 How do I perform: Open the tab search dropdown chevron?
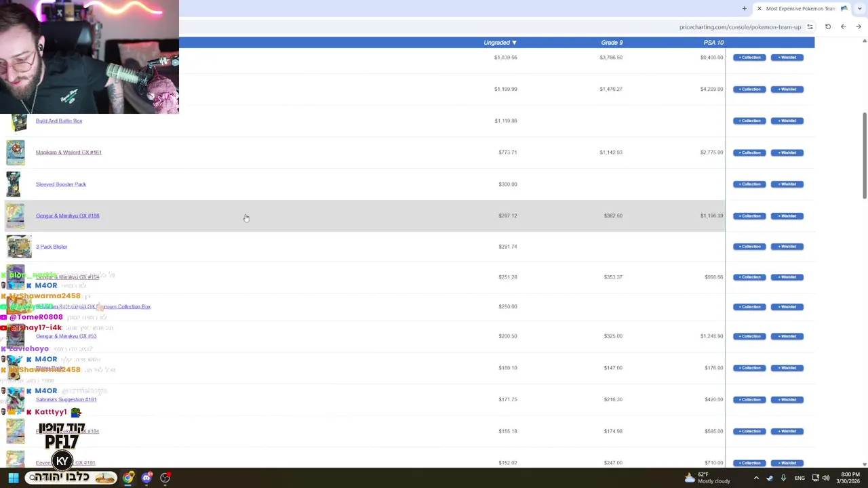pyautogui.click(x=860, y=9)
